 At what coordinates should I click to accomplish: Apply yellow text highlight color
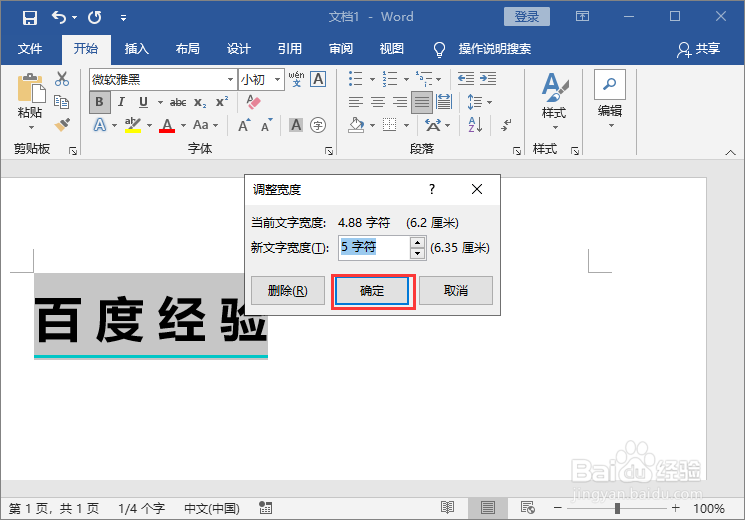click(x=133, y=125)
